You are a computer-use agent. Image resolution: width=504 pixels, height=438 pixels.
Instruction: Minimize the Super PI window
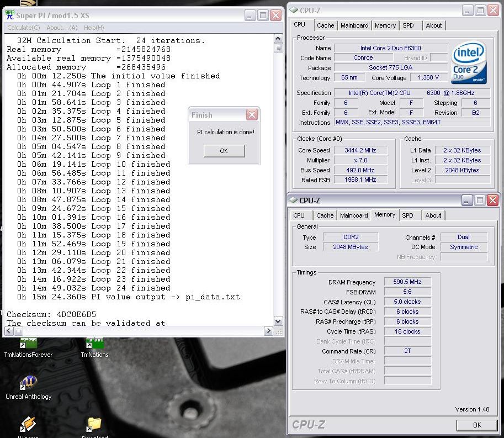pyautogui.click(x=250, y=15)
